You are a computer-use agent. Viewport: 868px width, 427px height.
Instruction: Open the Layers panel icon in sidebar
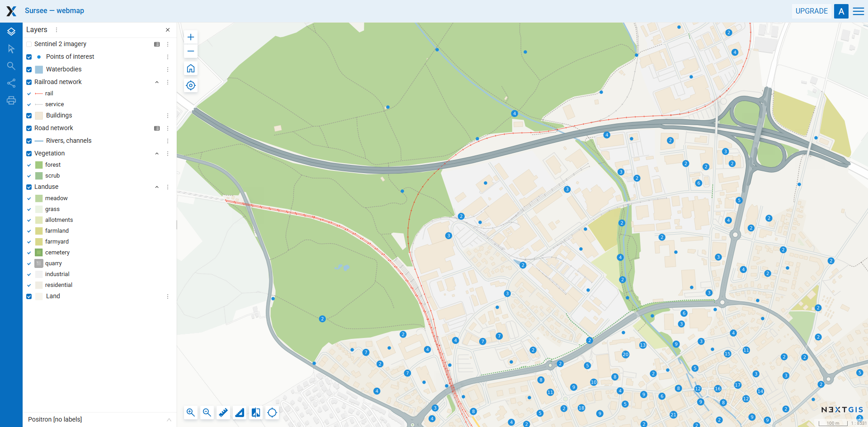pos(11,32)
